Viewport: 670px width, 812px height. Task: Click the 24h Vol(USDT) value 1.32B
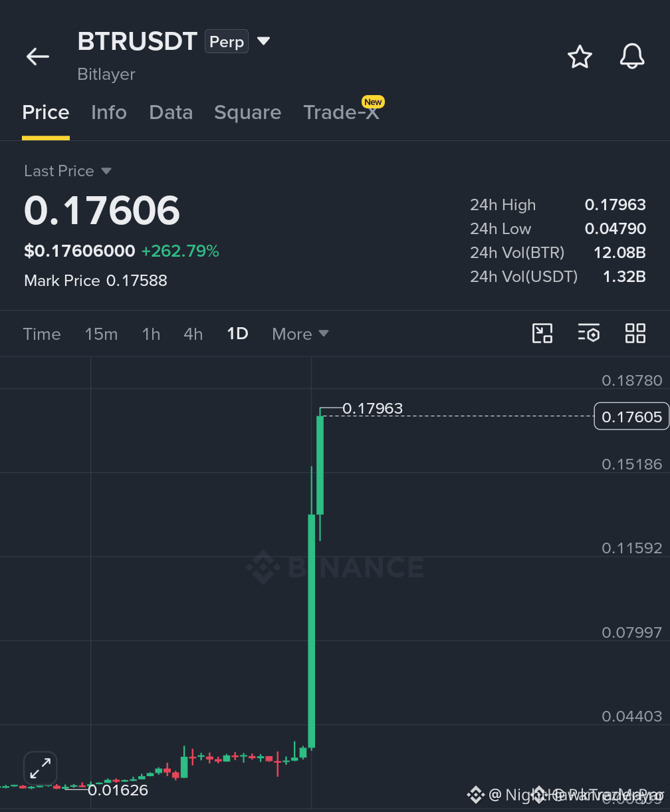[x=624, y=276]
